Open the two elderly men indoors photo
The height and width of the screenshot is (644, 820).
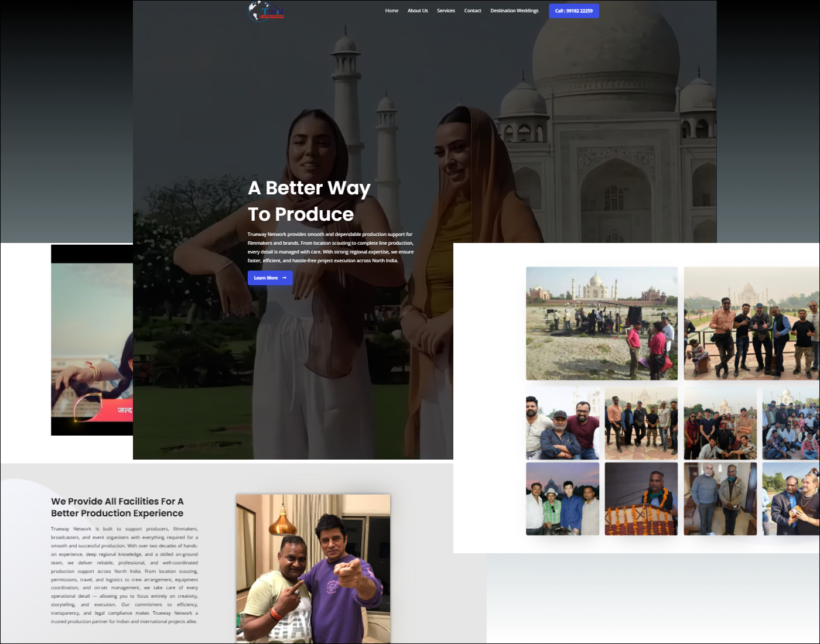pos(720,499)
